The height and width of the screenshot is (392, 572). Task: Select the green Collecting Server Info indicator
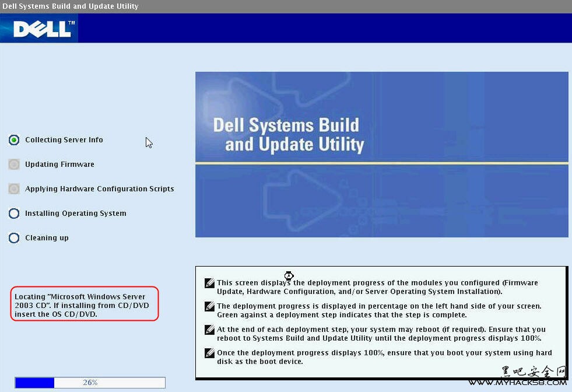[14, 140]
